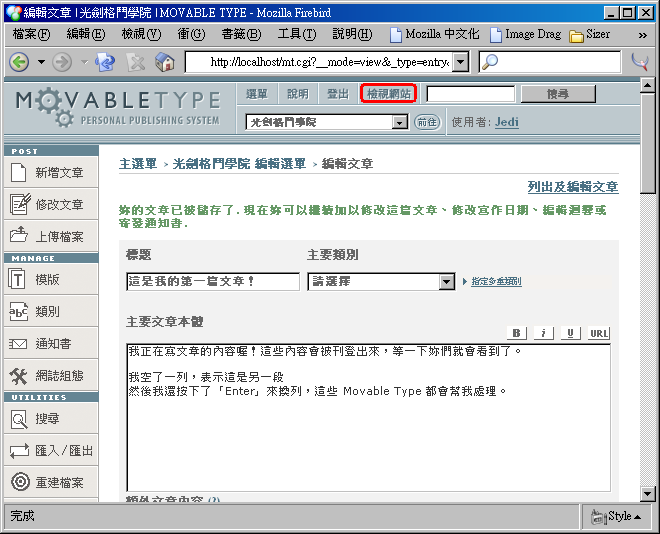Click the 標題 title input field
The height and width of the screenshot is (534, 660).
(x=213, y=282)
